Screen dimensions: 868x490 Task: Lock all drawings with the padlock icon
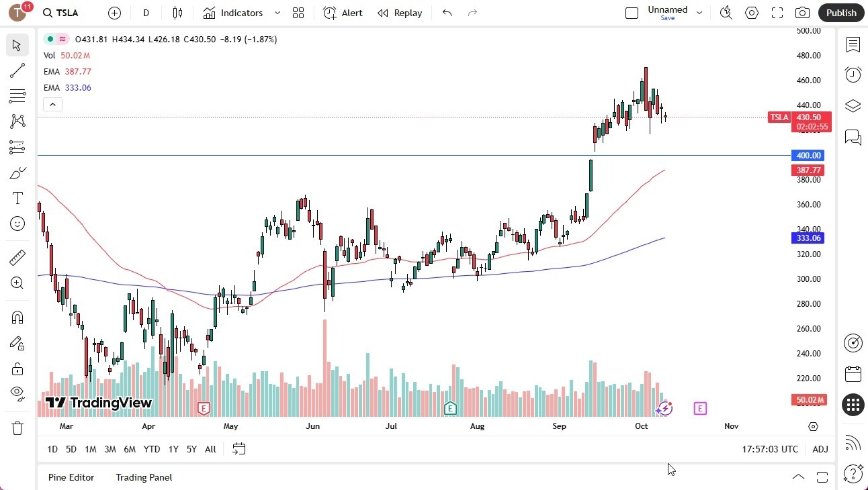(x=17, y=368)
